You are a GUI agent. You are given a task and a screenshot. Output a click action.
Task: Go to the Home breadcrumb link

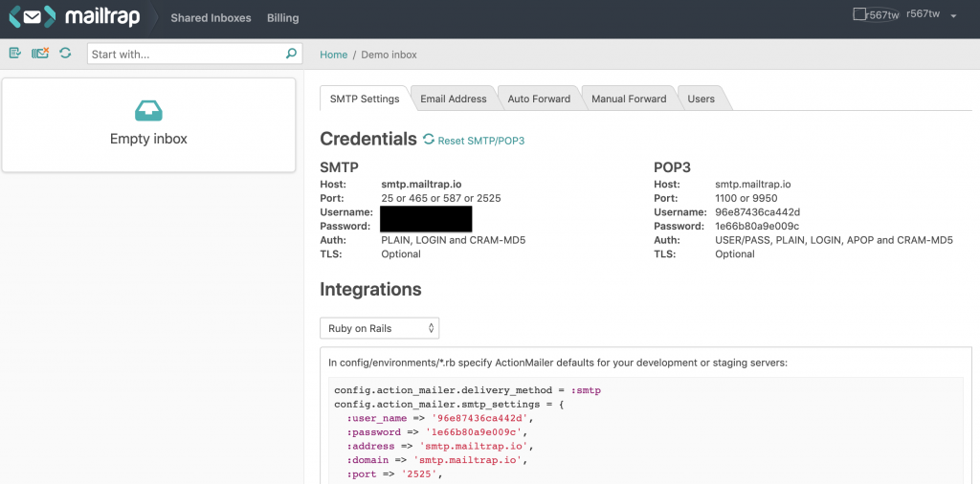334,55
